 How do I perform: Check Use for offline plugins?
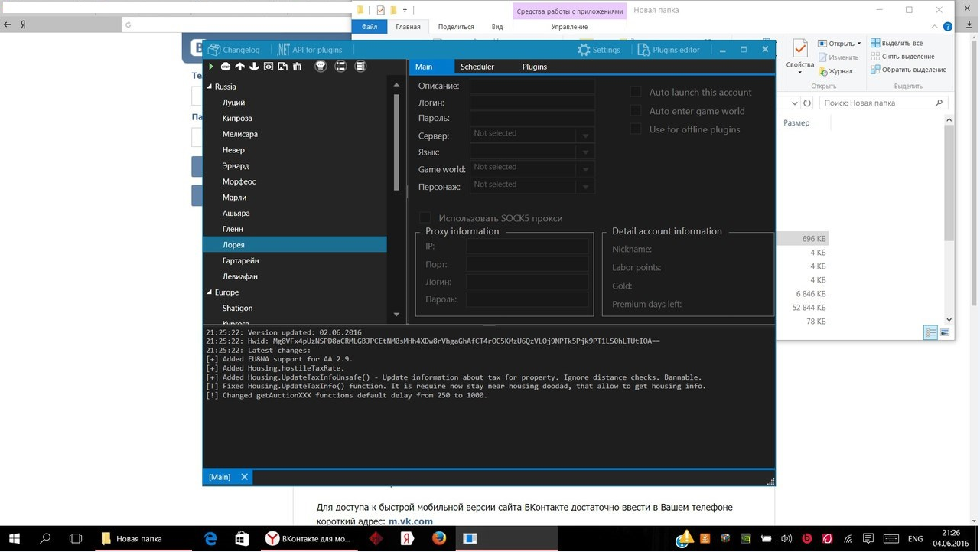(x=635, y=129)
